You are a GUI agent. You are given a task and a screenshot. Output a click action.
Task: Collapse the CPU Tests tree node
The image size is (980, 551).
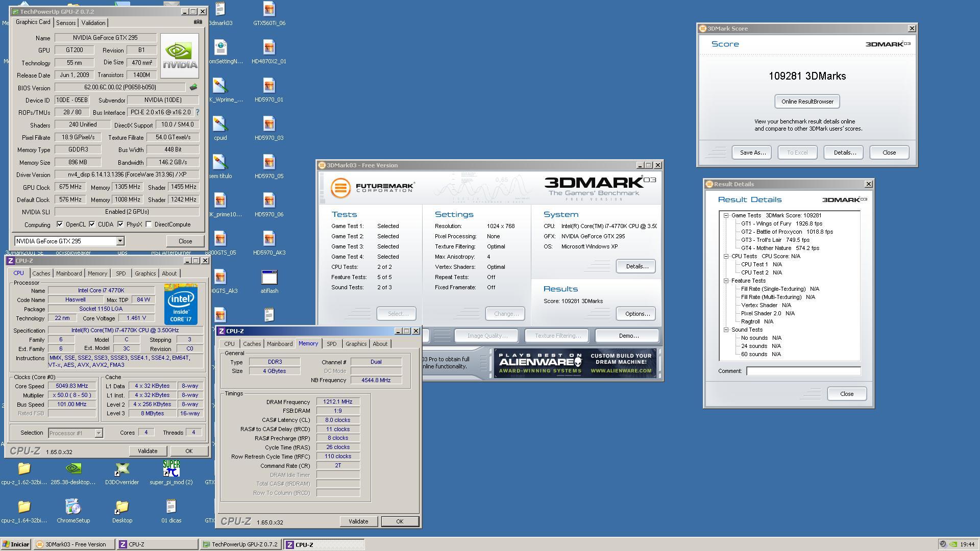726,256
